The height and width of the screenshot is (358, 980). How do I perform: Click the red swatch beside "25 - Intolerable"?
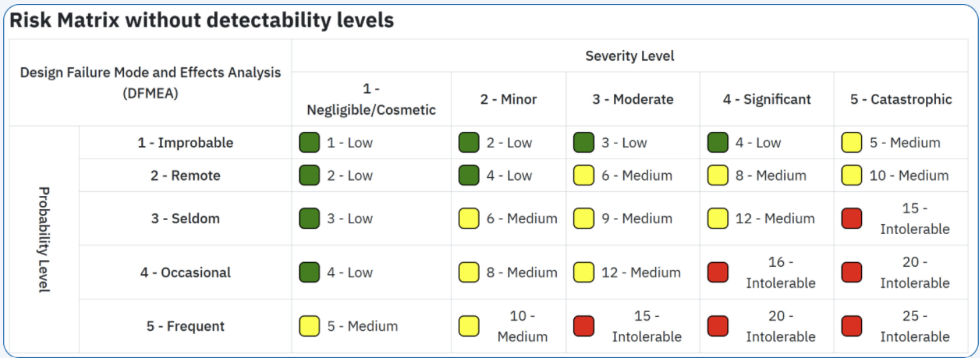tap(851, 326)
